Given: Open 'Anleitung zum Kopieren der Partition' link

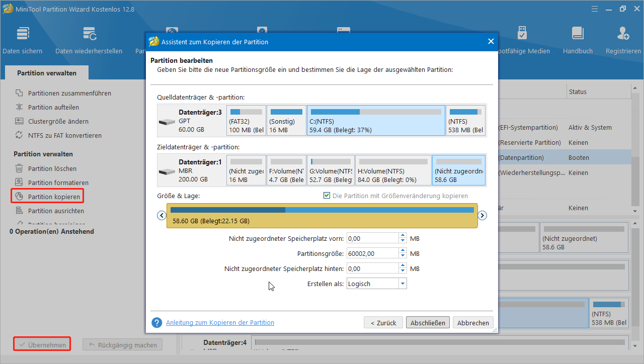Looking at the screenshot, I should click(x=220, y=323).
